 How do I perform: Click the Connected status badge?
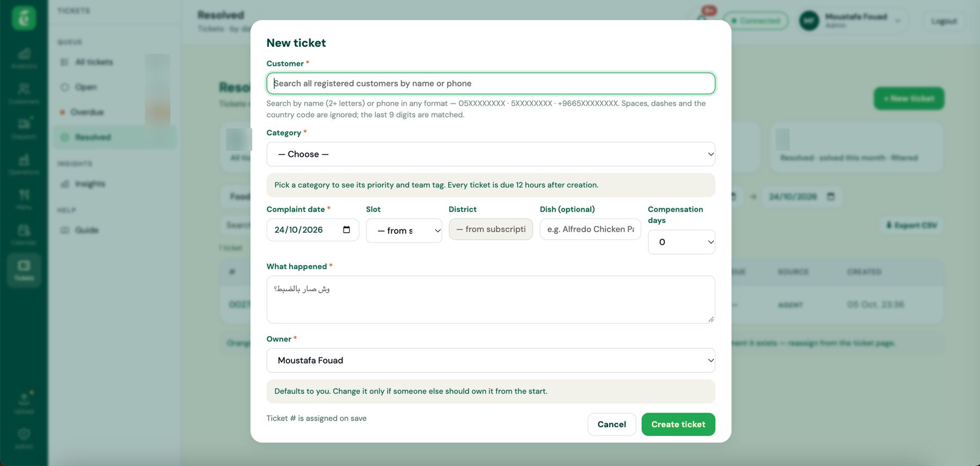pyautogui.click(x=756, y=21)
